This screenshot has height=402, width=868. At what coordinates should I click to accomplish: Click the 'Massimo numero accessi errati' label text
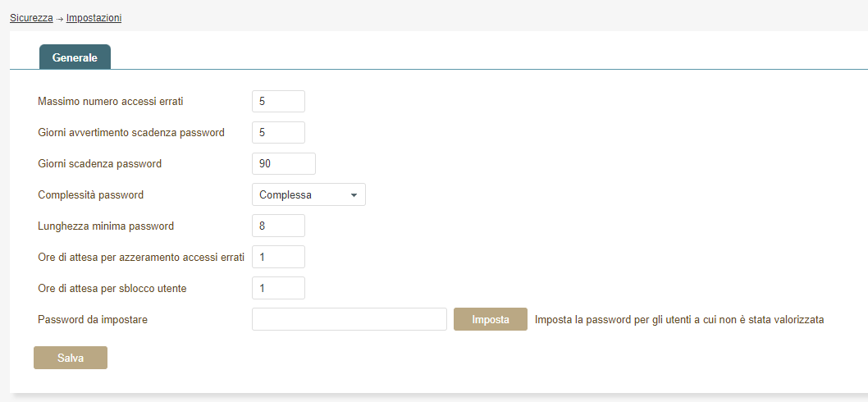click(111, 102)
